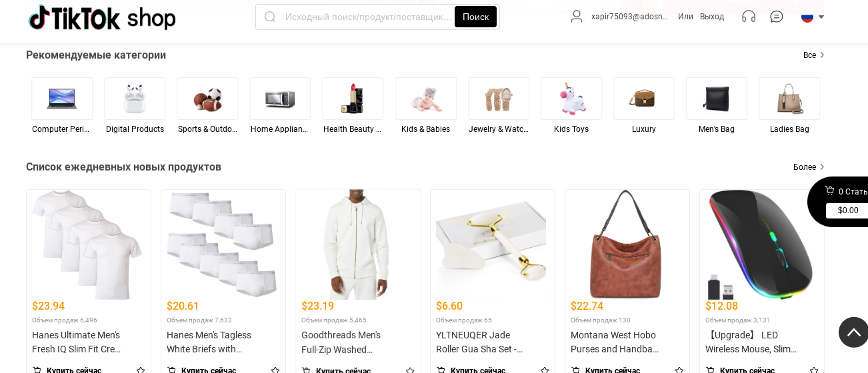Click inside the product search field
This screenshot has height=373, width=868.
coord(367,17)
